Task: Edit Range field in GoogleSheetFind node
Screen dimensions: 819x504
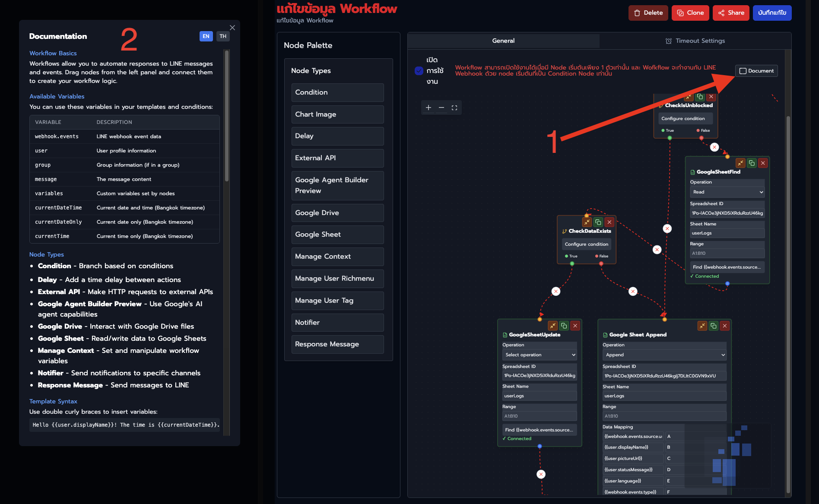Action: click(x=727, y=254)
